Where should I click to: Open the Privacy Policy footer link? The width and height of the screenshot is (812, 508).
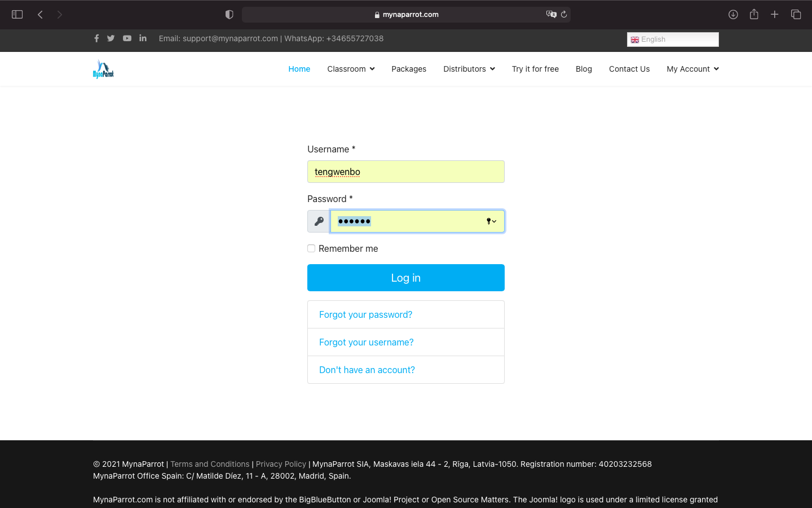(x=281, y=464)
